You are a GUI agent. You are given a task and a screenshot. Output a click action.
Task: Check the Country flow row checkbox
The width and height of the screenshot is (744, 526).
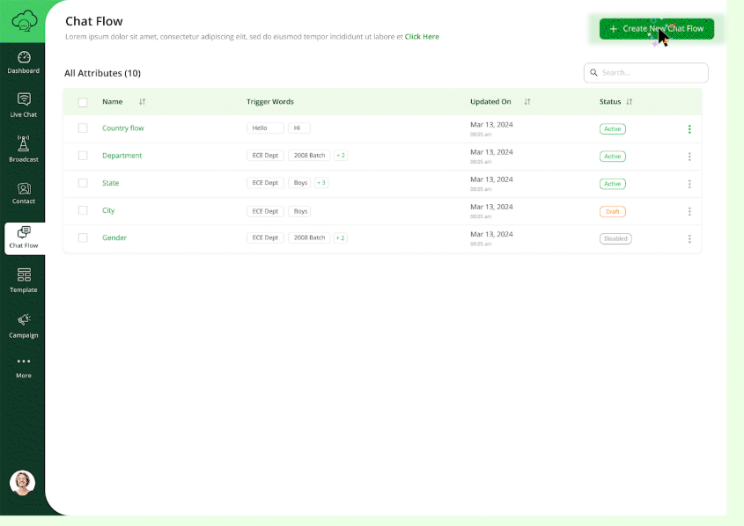click(83, 128)
